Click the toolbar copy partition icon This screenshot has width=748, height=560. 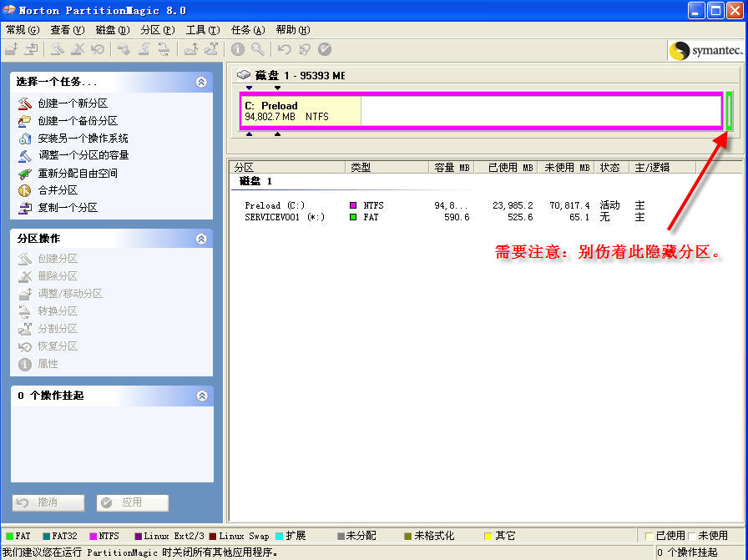32,49
